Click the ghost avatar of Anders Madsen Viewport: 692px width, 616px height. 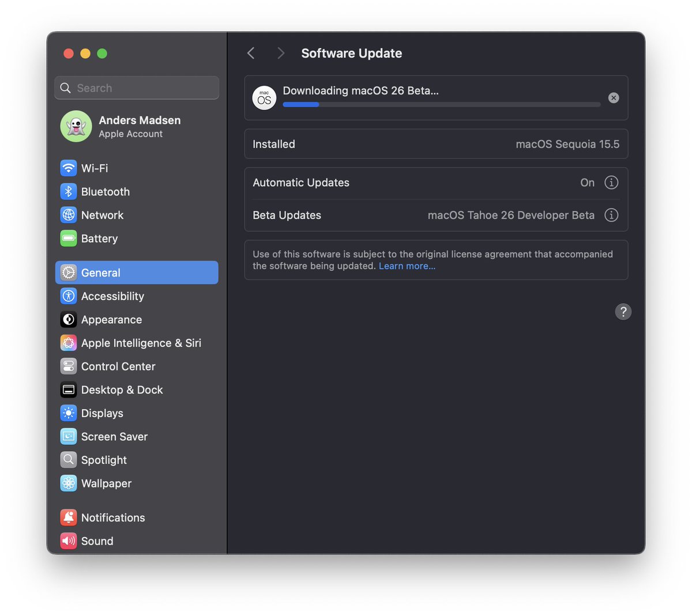(76, 126)
